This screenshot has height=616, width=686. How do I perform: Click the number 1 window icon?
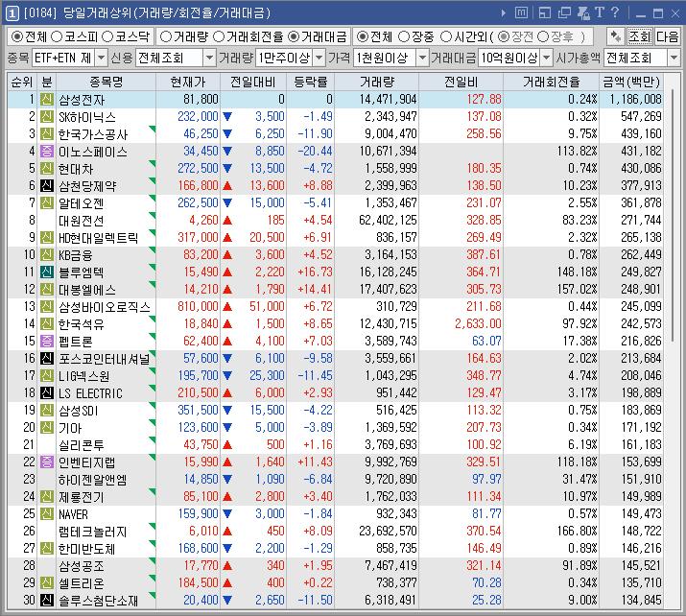[12, 13]
